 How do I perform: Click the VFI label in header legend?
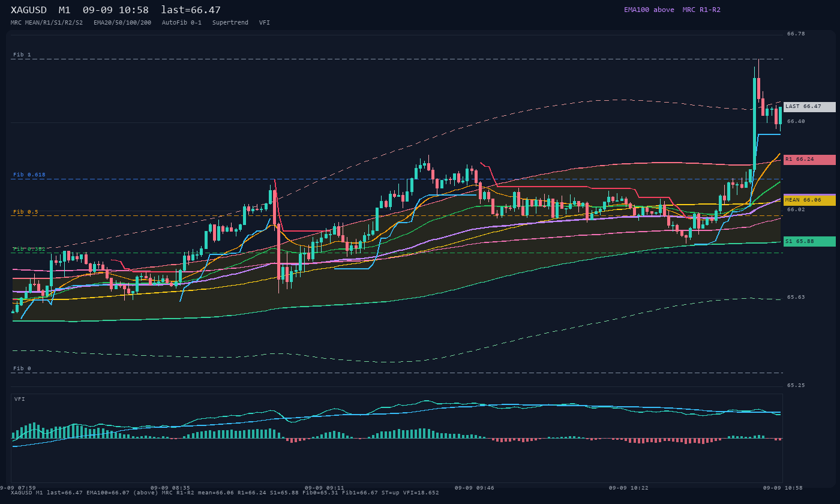265,23
